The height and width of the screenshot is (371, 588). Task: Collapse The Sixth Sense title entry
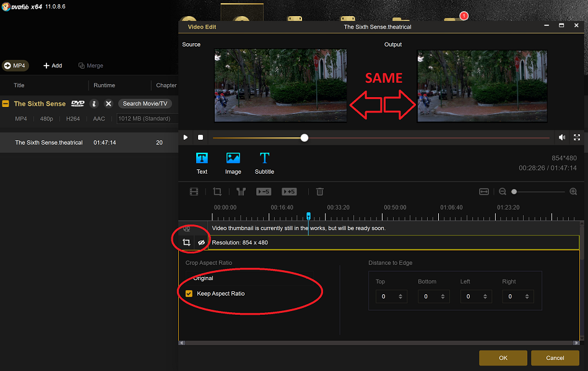pyautogui.click(x=6, y=104)
